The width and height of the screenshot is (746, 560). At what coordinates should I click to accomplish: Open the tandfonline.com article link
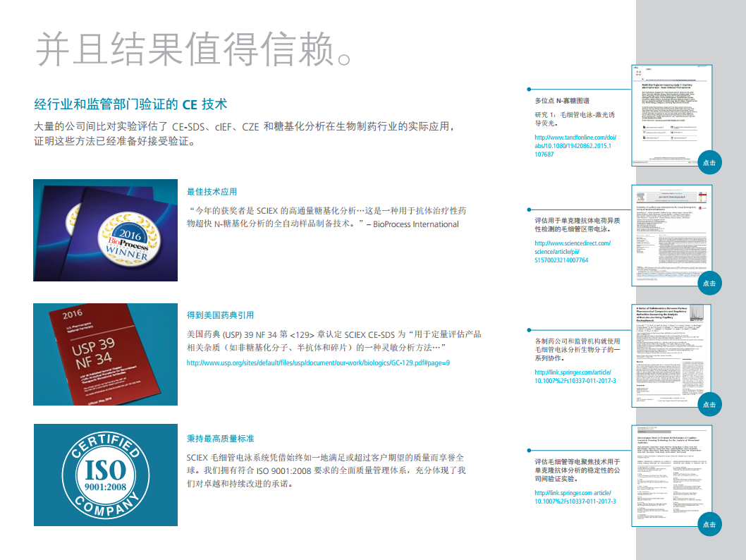pos(573,145)
